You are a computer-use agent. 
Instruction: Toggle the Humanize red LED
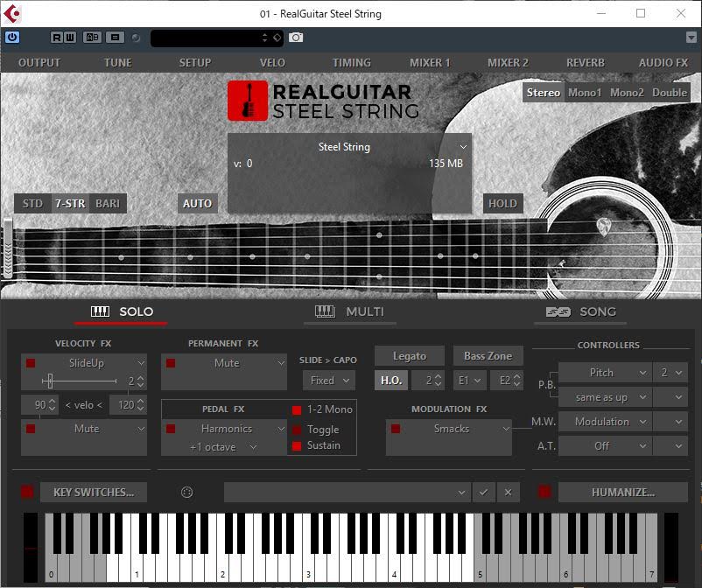tap(544, 493)
